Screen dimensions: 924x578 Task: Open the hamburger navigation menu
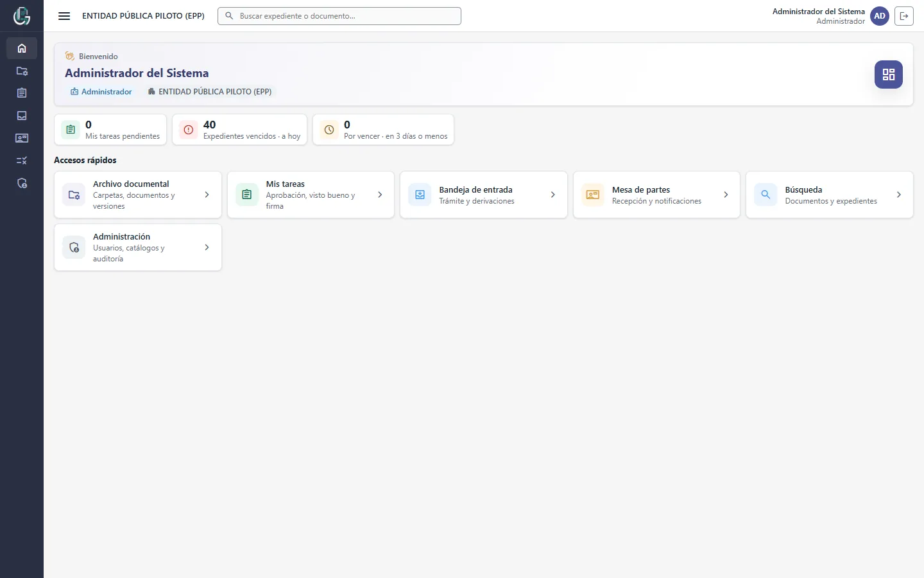pos(64,16)
